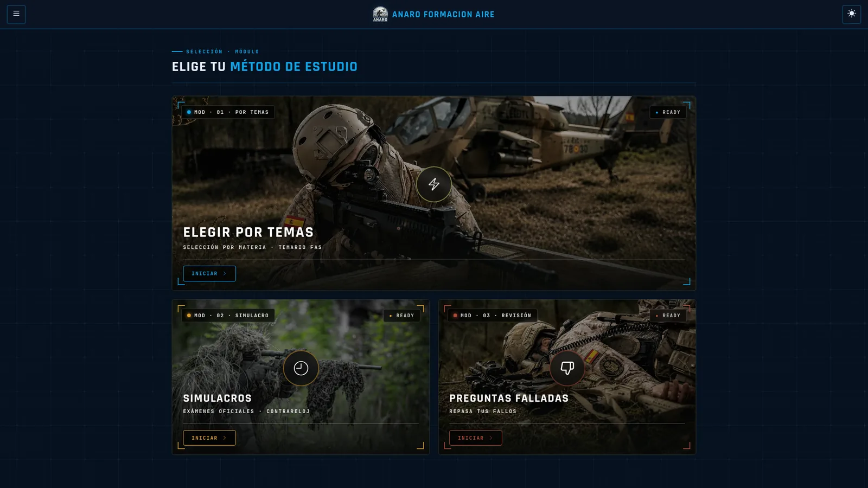Screen dimensions: 868x488
Task: Click the ANARO logo emblem
Action: pyautogui.click(x=380, y=14)
